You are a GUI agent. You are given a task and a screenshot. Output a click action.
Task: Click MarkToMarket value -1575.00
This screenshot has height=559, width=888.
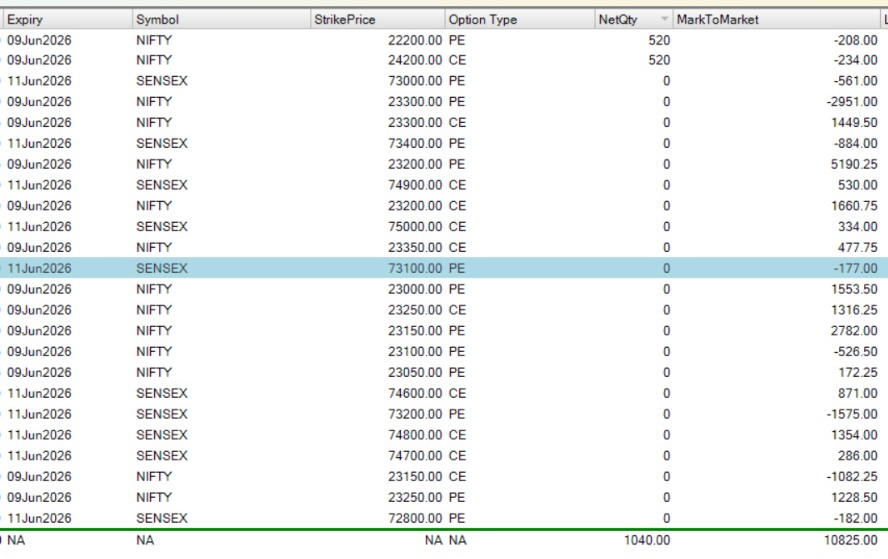[852, 414]
